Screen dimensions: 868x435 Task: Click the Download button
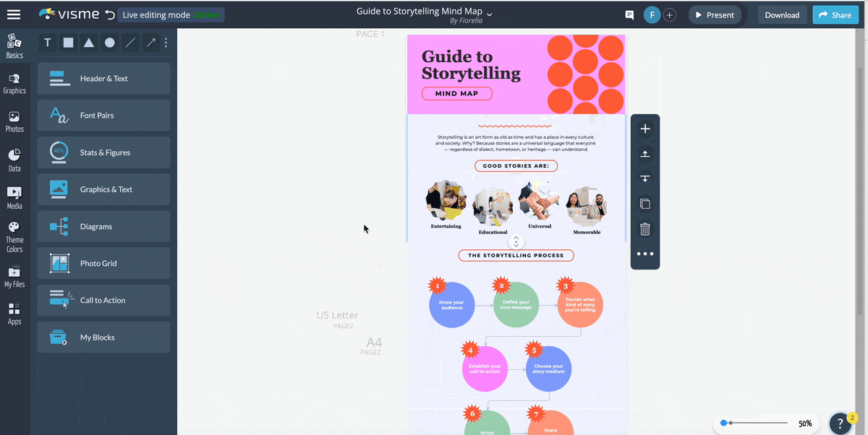(x=782, y=14)
